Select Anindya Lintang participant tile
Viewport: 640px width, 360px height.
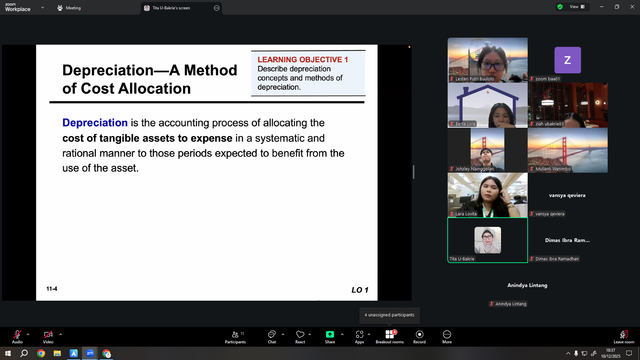click(x=527, y=285)
